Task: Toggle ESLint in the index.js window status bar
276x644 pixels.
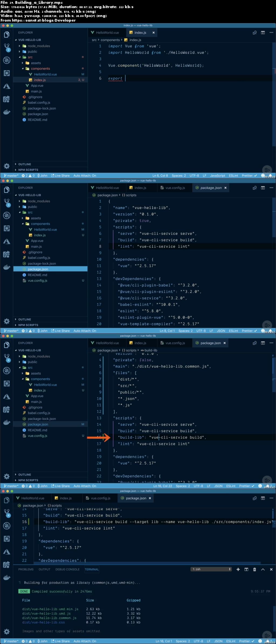Action: (233, 175)
